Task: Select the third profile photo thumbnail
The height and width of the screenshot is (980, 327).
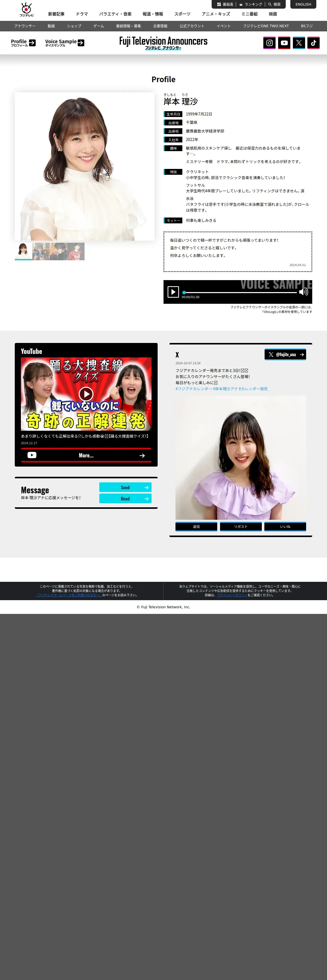Action: click(x=58, y=251)
